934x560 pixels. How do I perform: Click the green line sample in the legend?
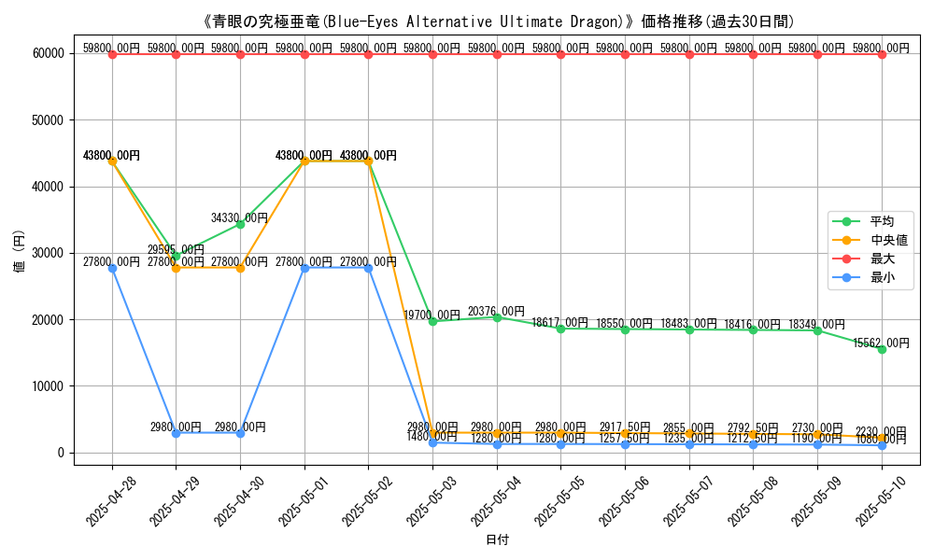pyautogui.click(x=846, y=221)
